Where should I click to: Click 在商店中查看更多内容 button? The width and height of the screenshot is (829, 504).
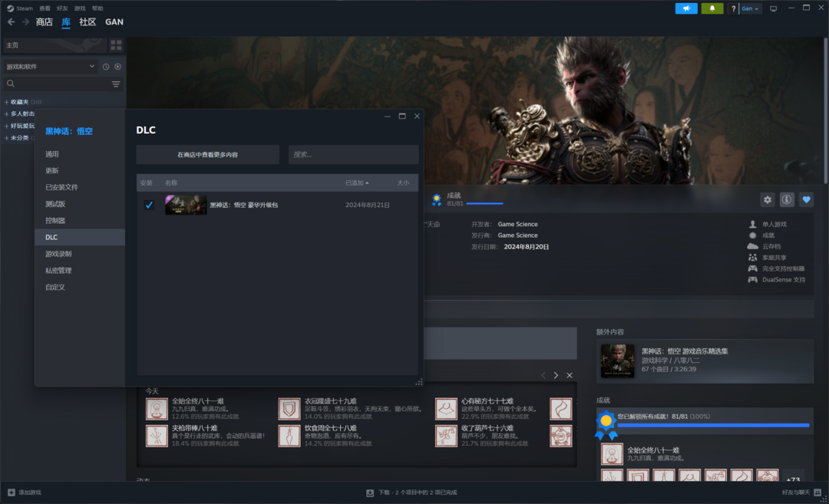pos(207,154)
